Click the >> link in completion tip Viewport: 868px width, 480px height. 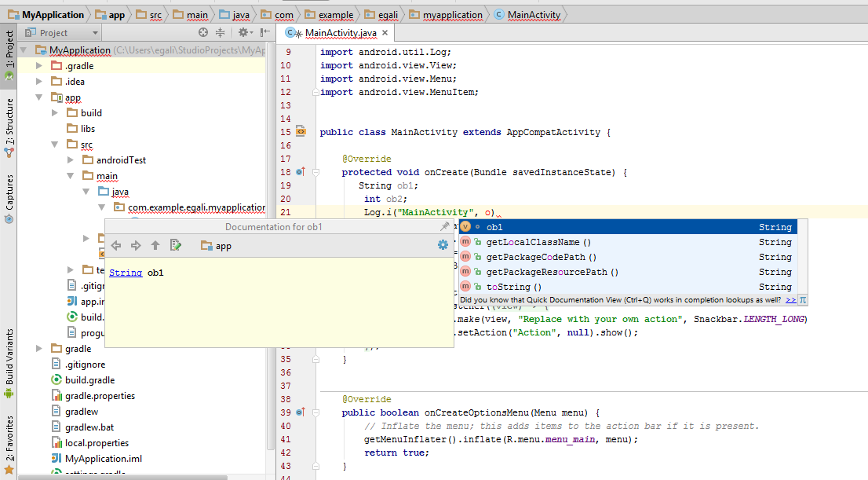790,300
